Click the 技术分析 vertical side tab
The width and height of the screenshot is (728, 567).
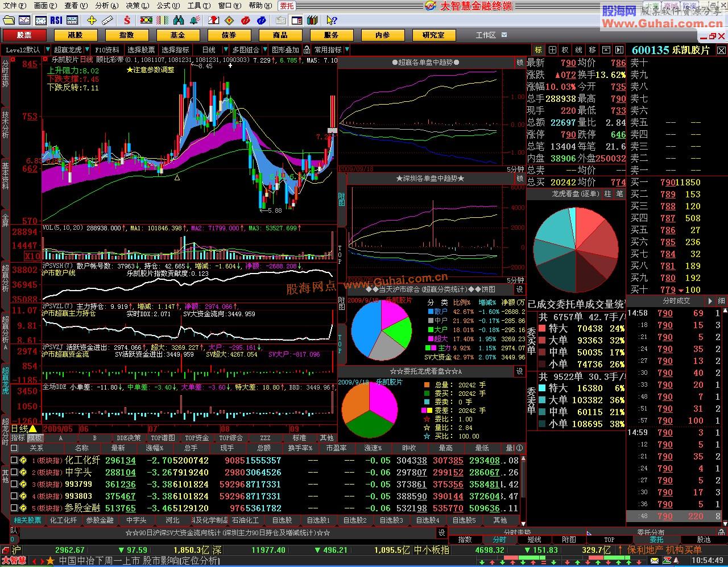tap(5, 125)
